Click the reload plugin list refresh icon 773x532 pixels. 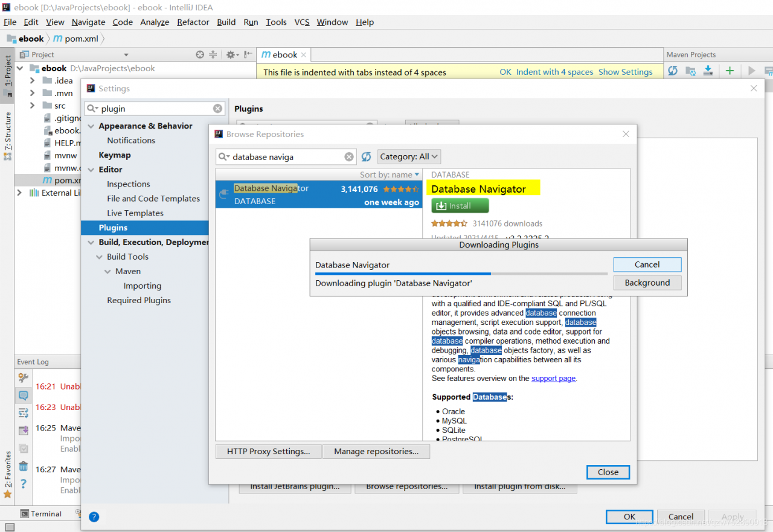click(x=366, y=157)
